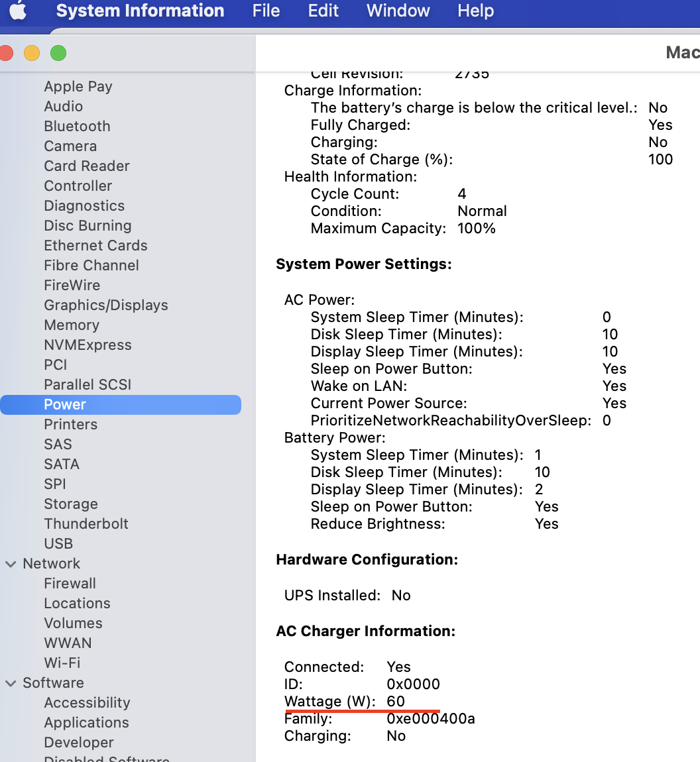Select Wi-Fi under Network
The width and height of the screenshot is (700, 762).
point(62,663)
